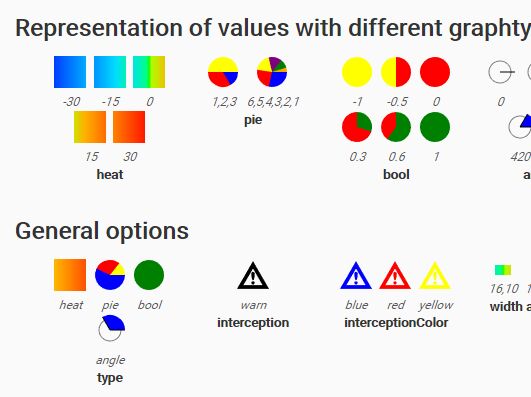The height and width of the screenshot is (397, 531).
Task: Click the green bool type circle under General options
Action: (149, 275)
